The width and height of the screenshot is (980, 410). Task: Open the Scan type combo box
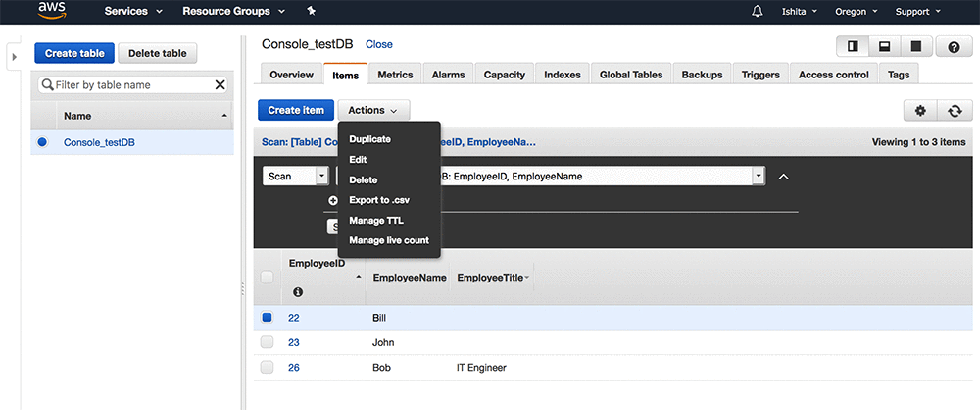pyautogui.click(x=295, y=177)
